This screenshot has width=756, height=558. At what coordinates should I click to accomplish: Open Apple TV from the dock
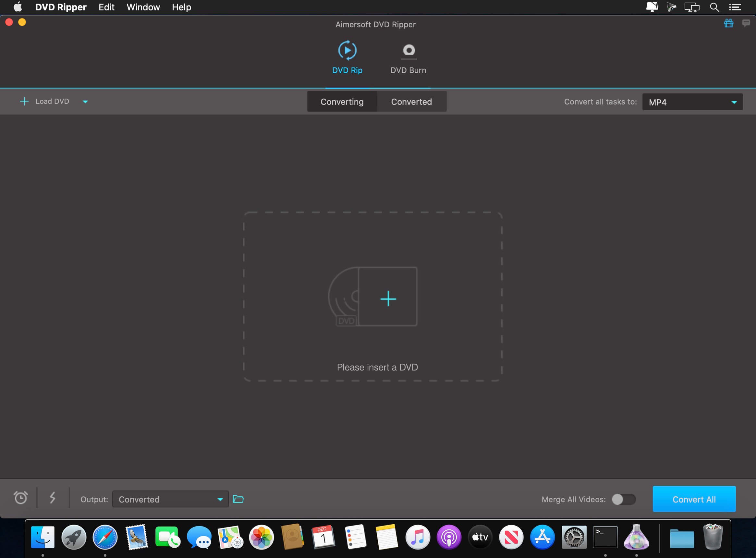[480, 537]
